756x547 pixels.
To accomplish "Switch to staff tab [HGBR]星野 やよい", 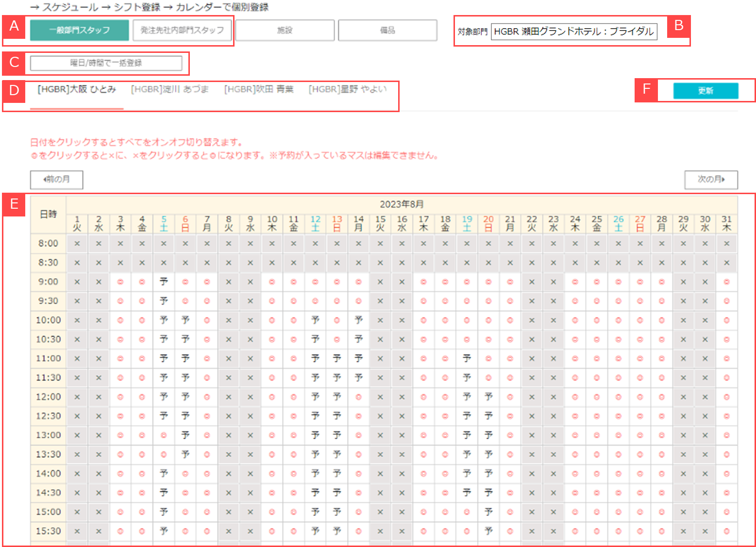I will pyautogui.click(x=348, y=89).
